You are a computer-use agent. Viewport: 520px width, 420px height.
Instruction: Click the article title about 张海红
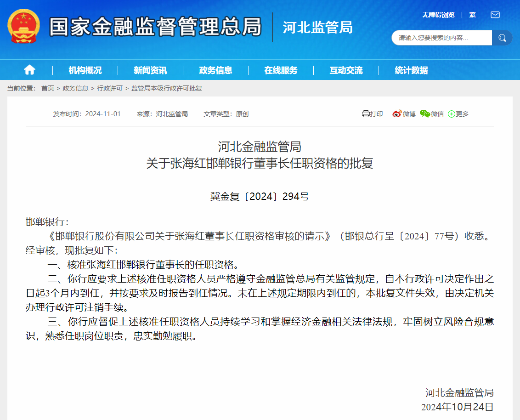(x=260, y=163)
